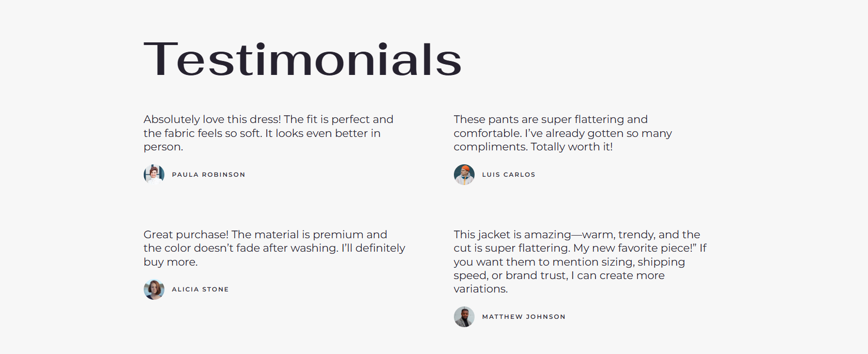Click the phrase "Totally worth it!"
The width and height of the screenshot is (868, 354).
[571, 147]
